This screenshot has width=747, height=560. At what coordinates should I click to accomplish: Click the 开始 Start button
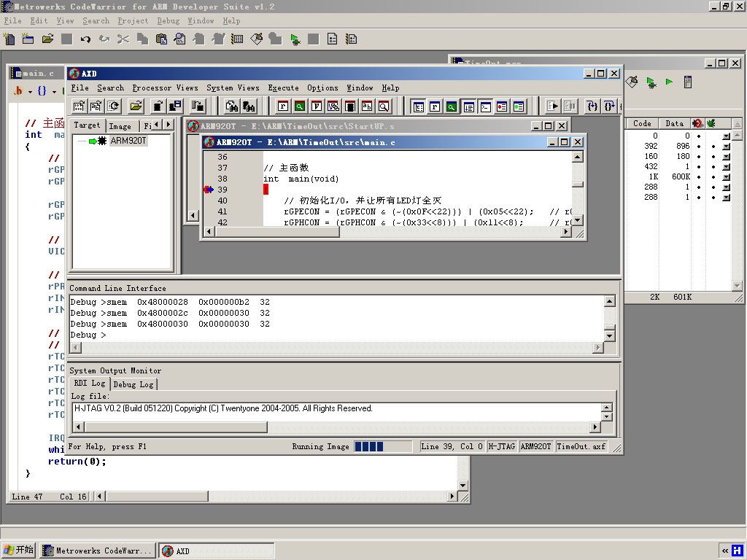pos(19,551)
